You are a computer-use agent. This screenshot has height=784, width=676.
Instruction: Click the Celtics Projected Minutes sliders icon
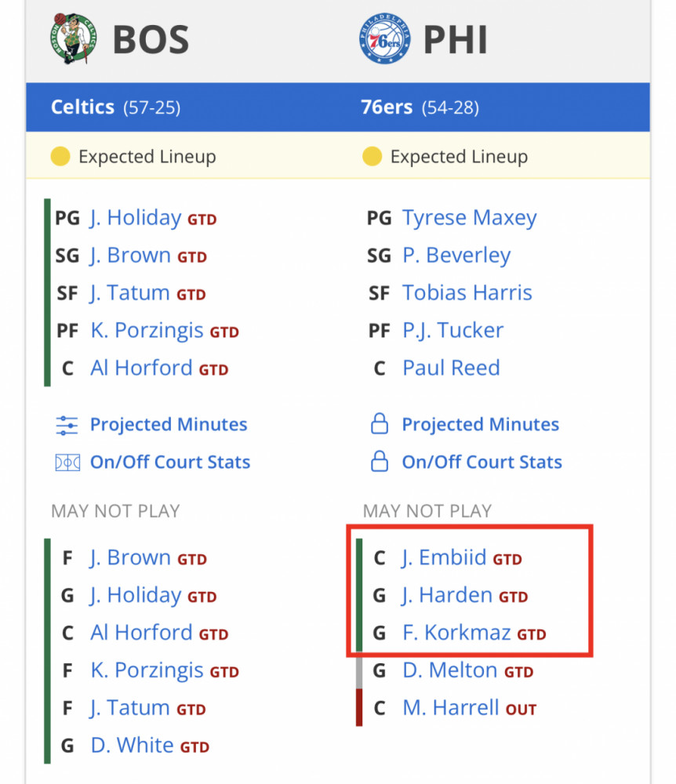pos(67,425)
